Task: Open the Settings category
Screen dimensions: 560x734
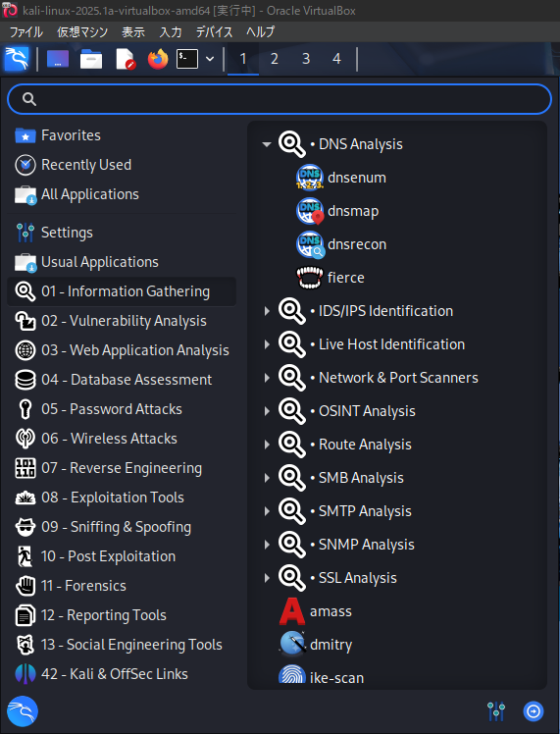Action: tap(122, 233)
